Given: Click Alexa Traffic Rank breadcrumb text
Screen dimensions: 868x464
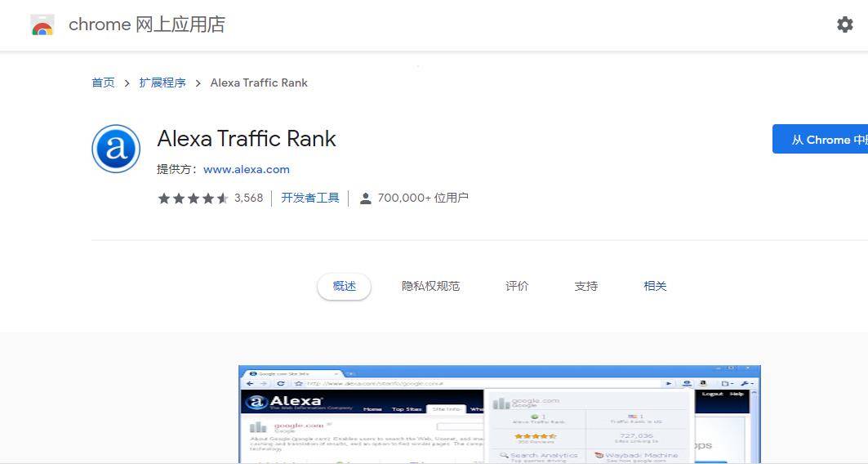Looking at the screenshot, I should tap(259, 83).
